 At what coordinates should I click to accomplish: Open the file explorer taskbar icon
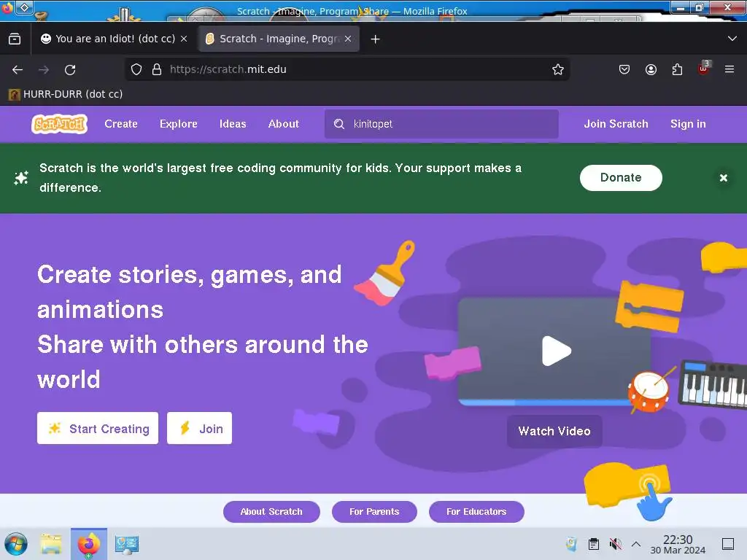[x=51, y=544]
